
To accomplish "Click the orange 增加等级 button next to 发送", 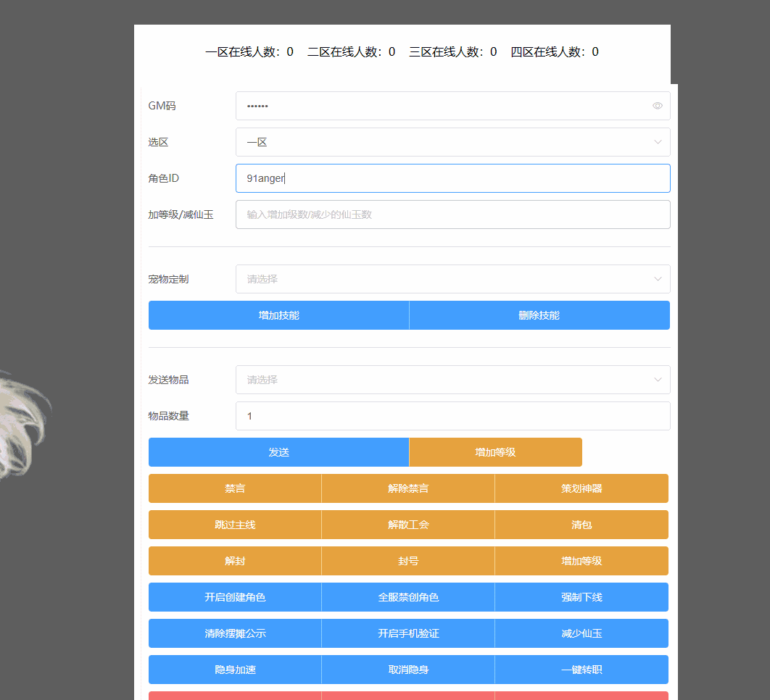I will pos(495,451).
